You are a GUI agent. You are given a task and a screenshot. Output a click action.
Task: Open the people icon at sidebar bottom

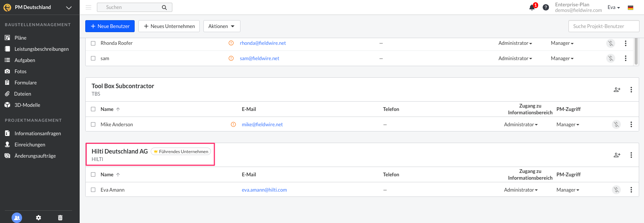tap(17, 217)
